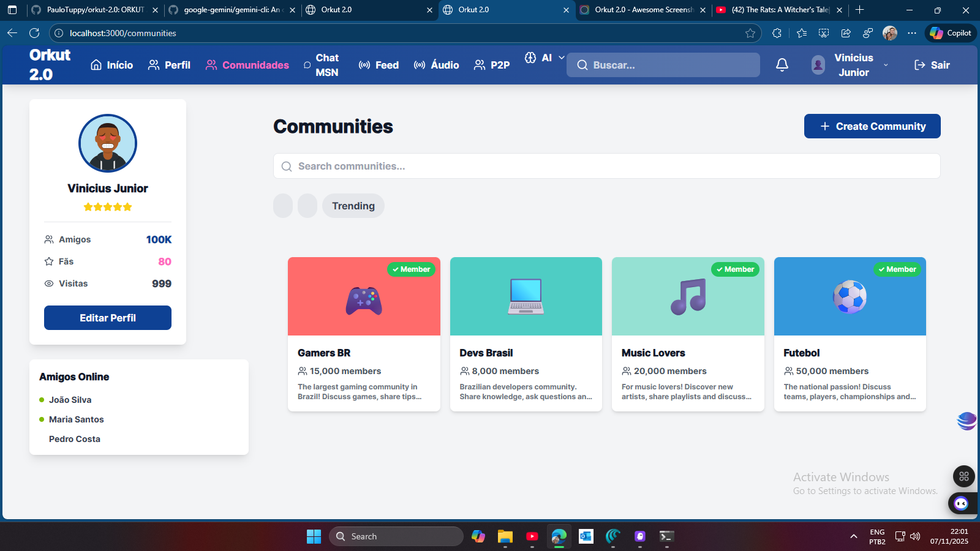Viewport: 980px width, 551px height.
Task: Open the File Explorer taskbar icon
Action: [505, 536]
